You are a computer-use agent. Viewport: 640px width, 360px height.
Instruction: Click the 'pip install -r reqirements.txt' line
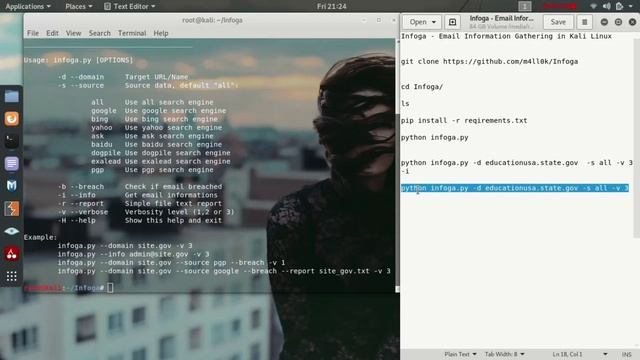(x=464, y=120)
